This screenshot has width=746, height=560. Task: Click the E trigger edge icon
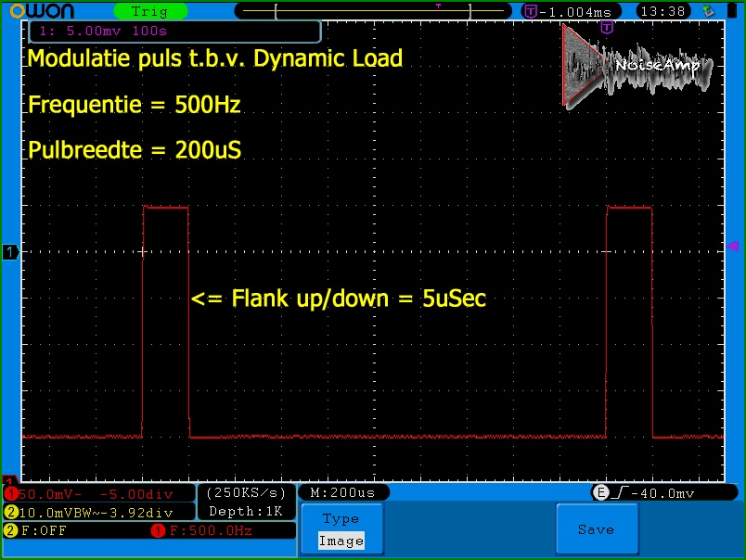[601, 492]
